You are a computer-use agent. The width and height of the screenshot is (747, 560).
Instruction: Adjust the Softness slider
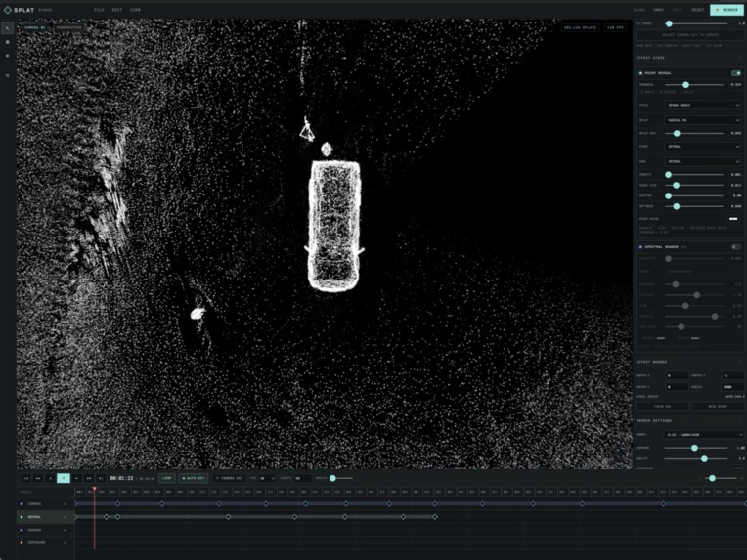pos(676,206)
